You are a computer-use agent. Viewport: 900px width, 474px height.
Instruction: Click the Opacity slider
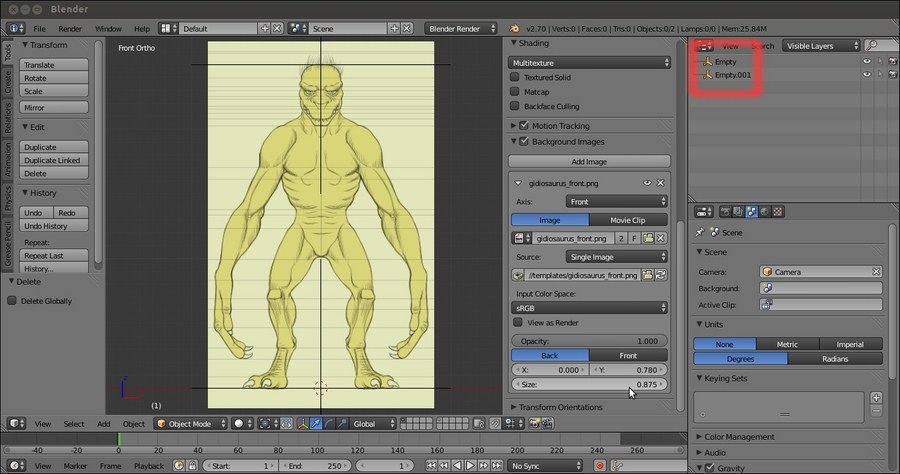point(589,341)
